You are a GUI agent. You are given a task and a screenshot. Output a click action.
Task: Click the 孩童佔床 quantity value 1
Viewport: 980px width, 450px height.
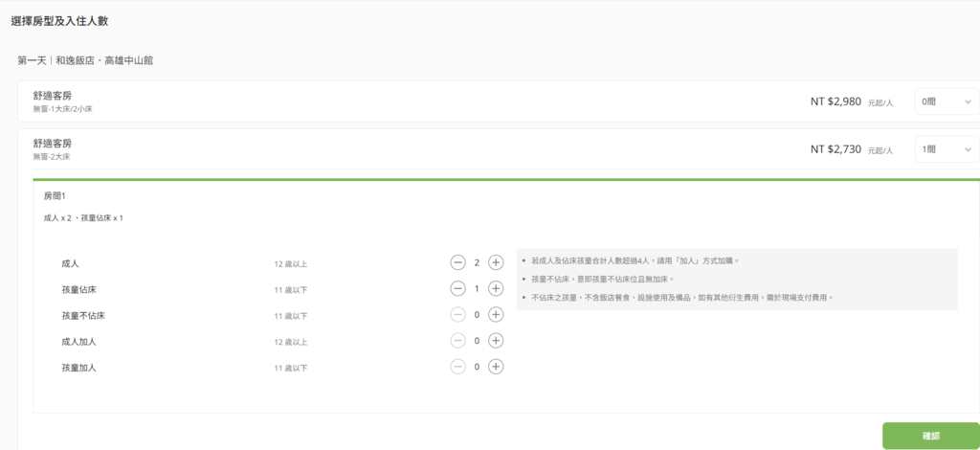click(x=477, y=289)
